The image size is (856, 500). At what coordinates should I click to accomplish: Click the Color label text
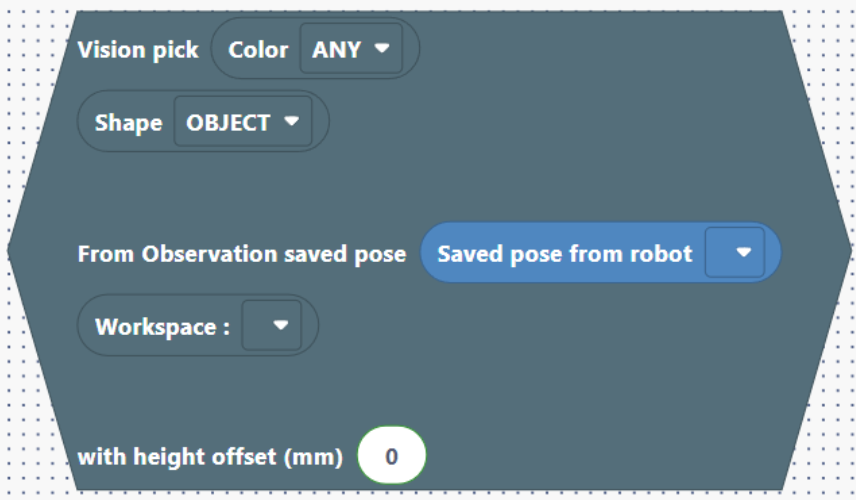point(258,50)
